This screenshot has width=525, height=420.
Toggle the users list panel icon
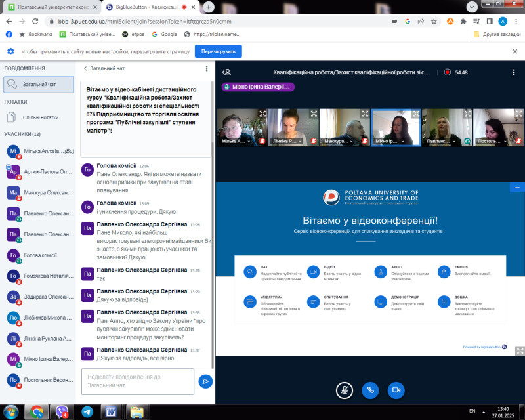click(x=227, y=72)
